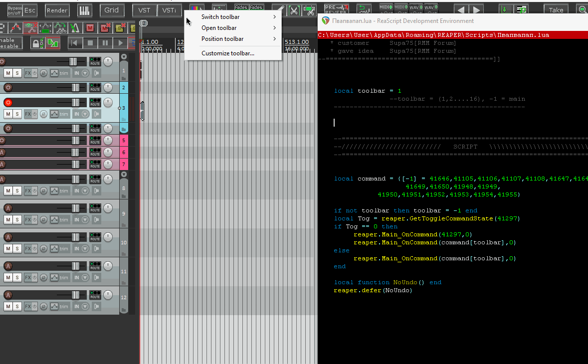Click the VSTi button in the top toolbar
Screen dimensions: 588x364
(169, 10)
